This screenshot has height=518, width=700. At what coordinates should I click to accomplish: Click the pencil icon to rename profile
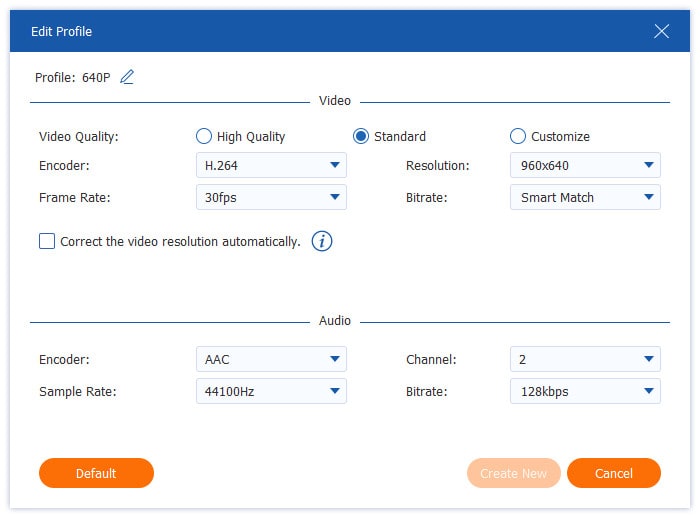pos(127,77)
